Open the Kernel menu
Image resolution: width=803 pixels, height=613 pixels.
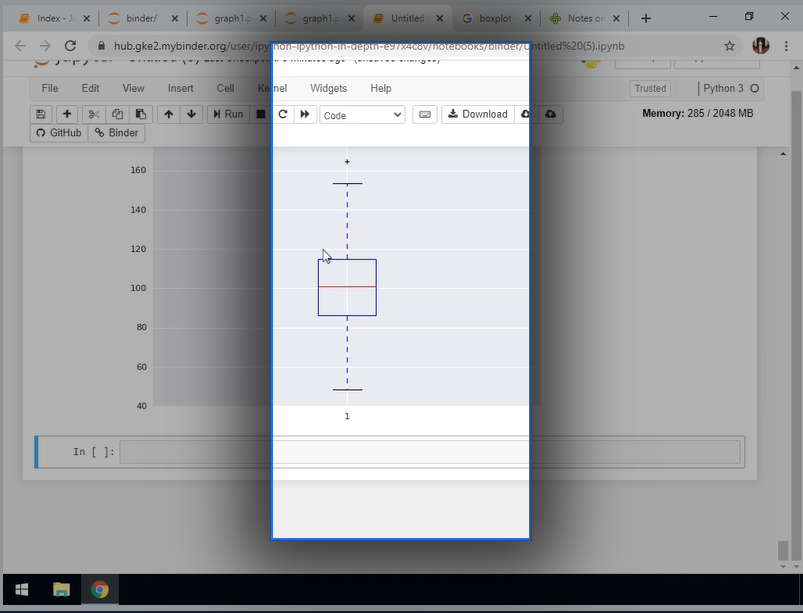pos(272,88)
